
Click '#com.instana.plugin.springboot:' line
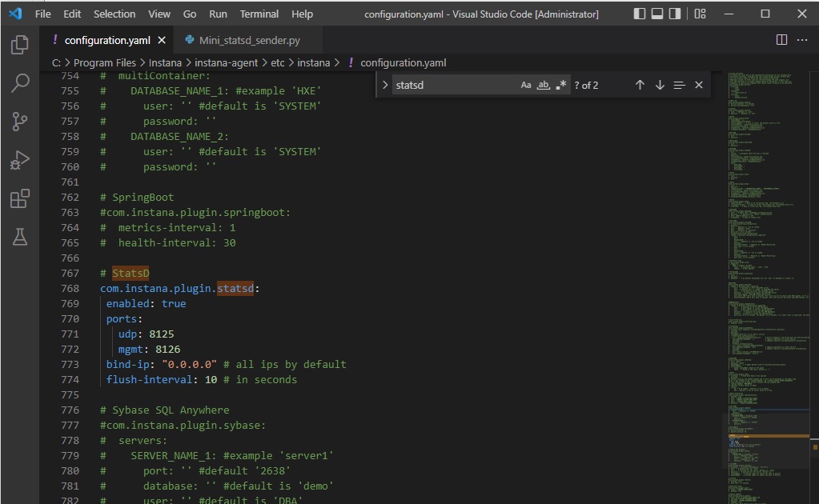[x=195, y=212]
